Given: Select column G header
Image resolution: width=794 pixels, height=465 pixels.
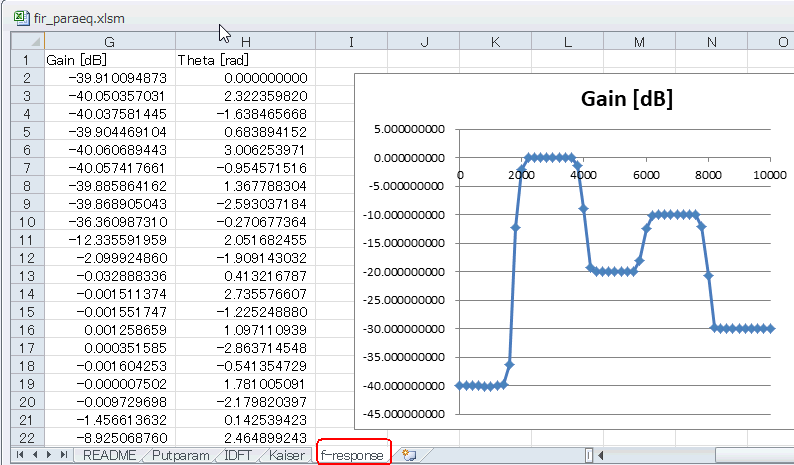Looking at the screenshot, I should tap(110, 42).
